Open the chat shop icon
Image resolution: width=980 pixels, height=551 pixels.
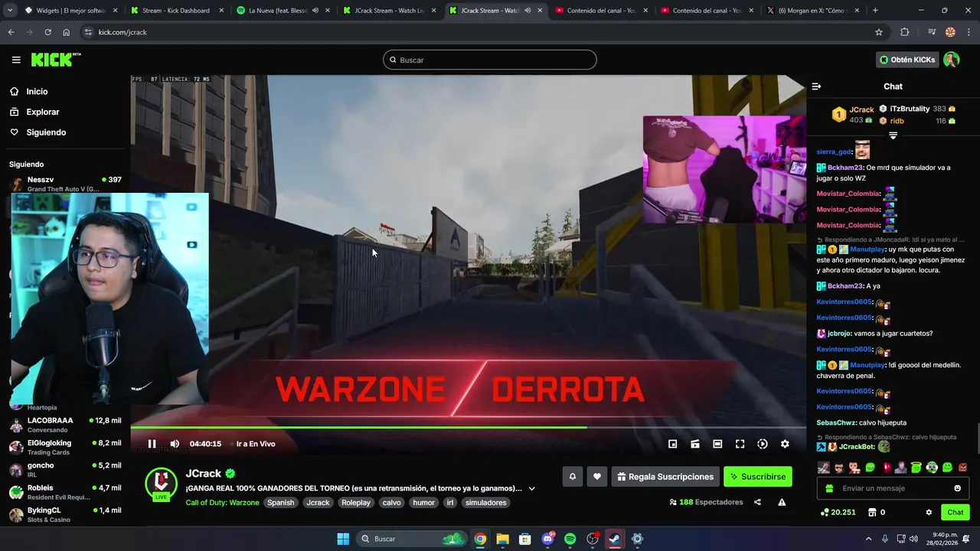coord(871,513)
